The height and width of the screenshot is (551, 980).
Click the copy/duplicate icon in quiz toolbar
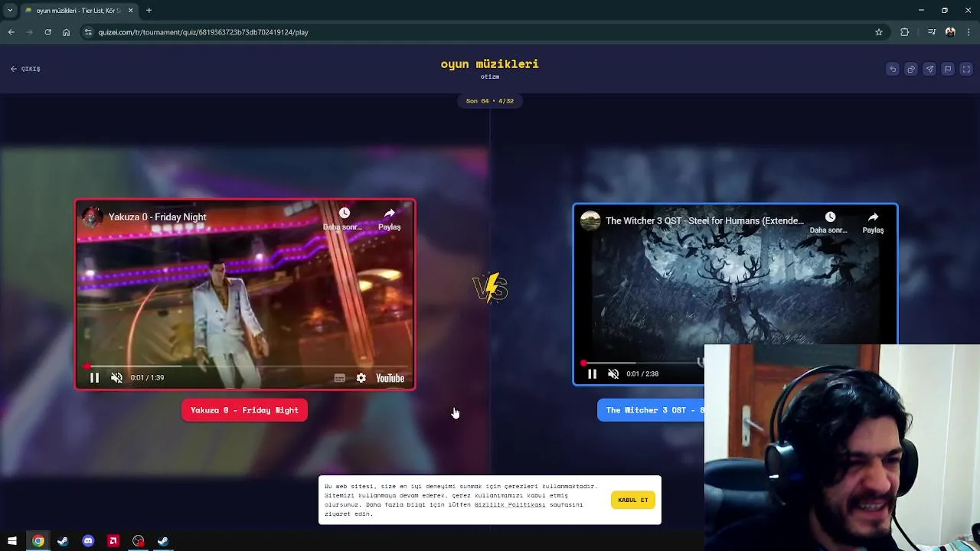[x=911, y=69]
